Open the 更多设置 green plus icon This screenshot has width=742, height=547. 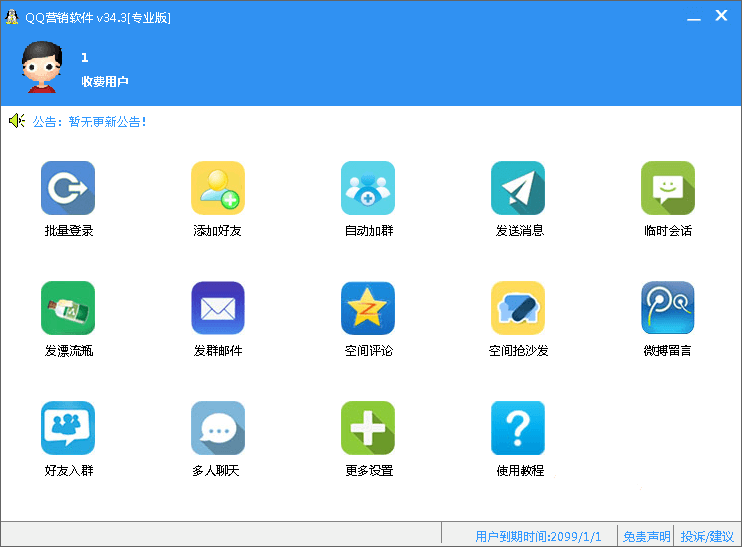(368, 428)
